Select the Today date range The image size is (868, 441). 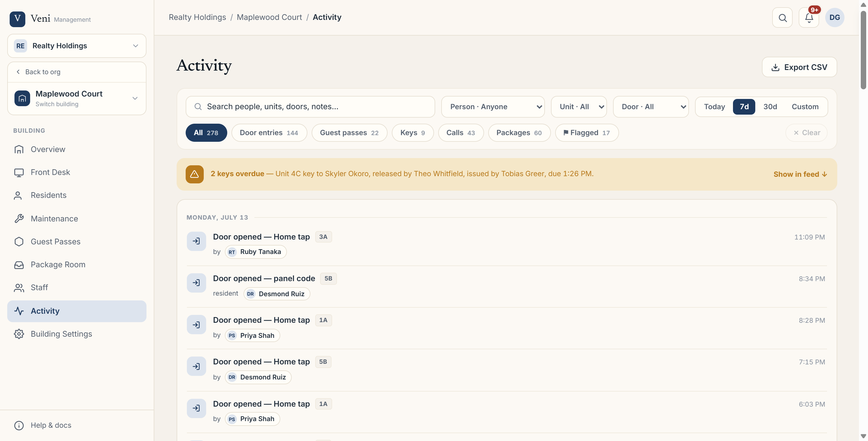coord(714,106)
